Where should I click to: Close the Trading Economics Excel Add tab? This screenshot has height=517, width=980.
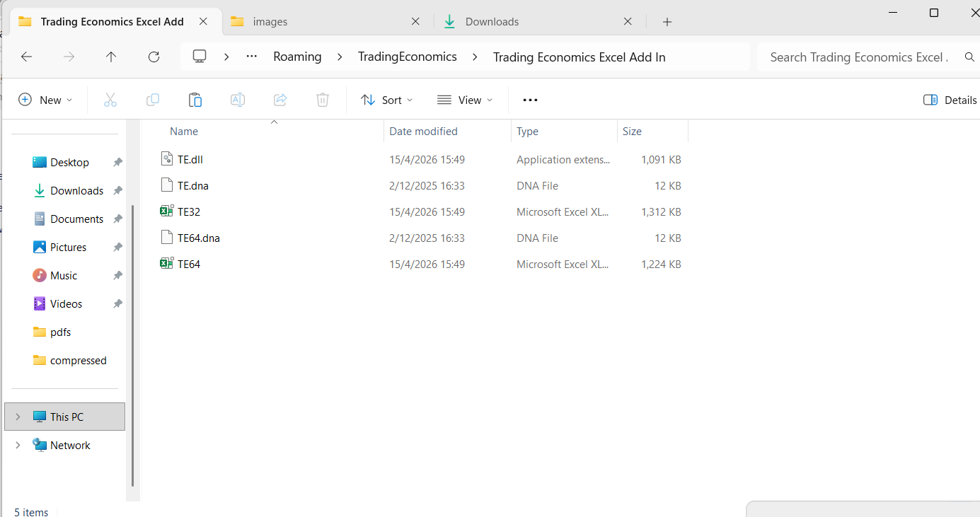203,21
